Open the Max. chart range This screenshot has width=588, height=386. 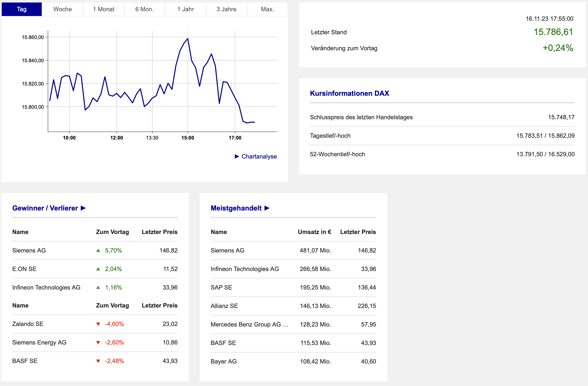pyautogui.click(x=267, y=9)
